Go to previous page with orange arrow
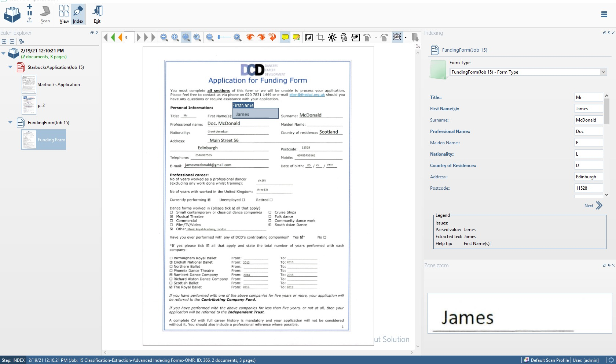This screenshot has height=364, width=616. coord(120,37)
